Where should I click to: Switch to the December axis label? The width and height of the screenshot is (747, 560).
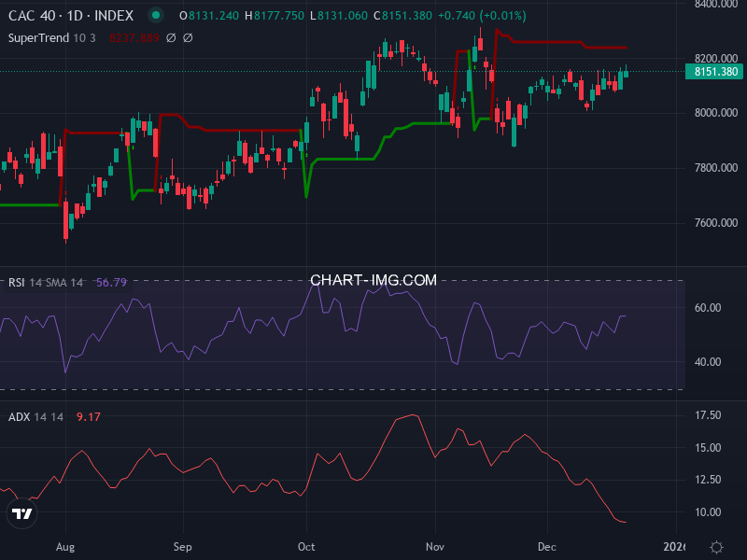click(546, 548)
